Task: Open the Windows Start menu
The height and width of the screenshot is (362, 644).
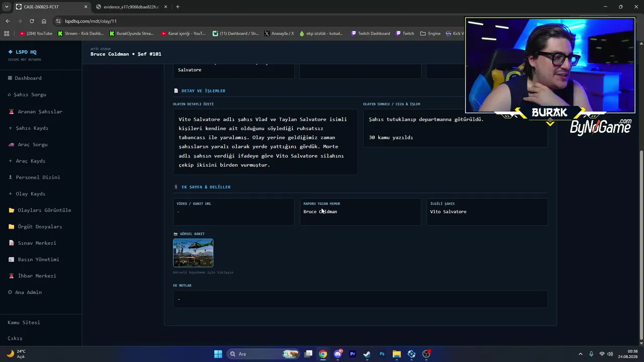Action: pyautogui.click(x=218, y=354)
